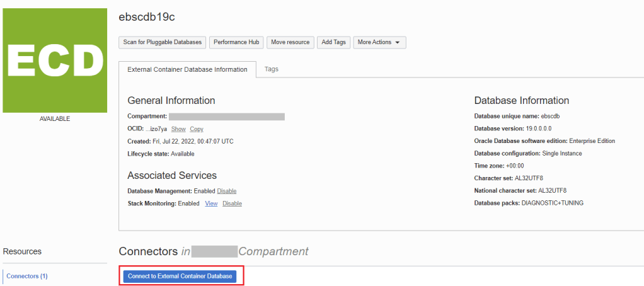The width and height of the screenshot is (644, 286).
Task: Open Connectors (1) under Resources
Action: (27, 276)
